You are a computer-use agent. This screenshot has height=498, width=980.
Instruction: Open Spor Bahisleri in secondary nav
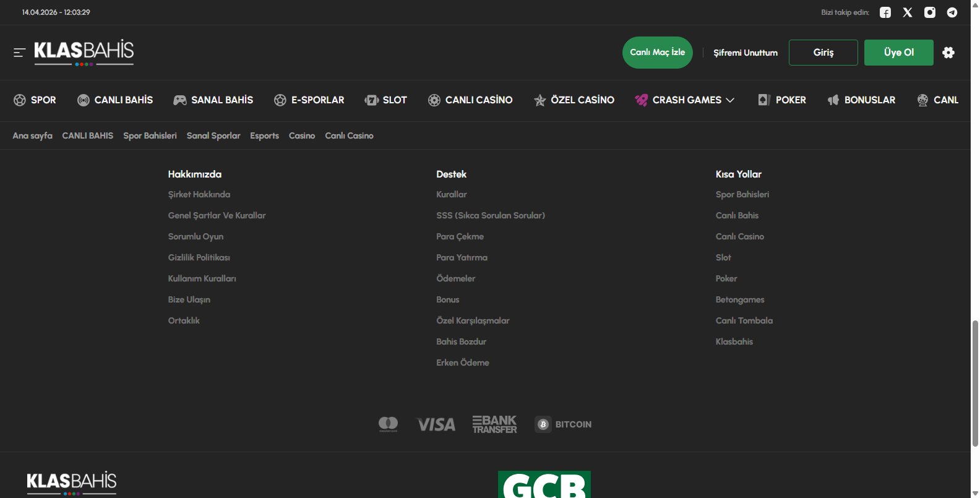point(150,135)
